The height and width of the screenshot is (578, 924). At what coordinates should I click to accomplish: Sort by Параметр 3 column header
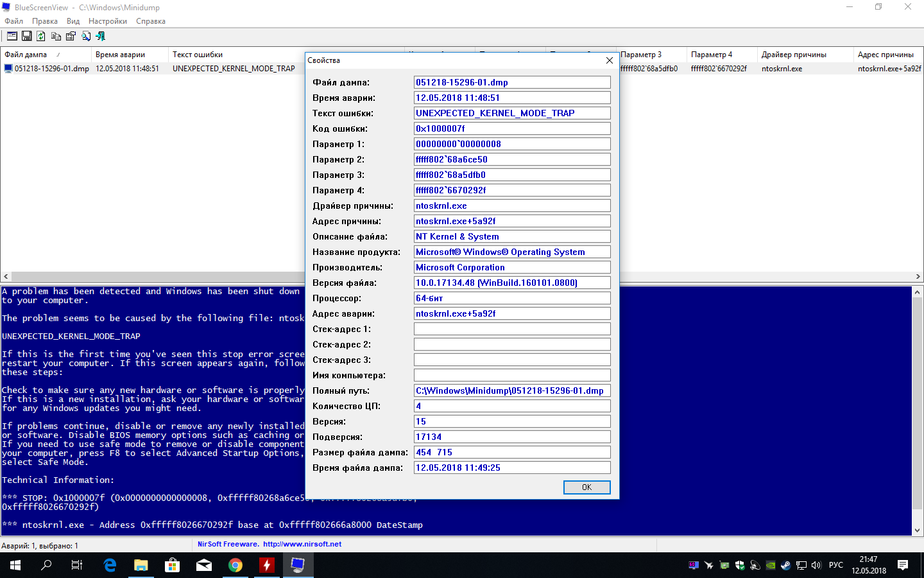coord(653,55)
